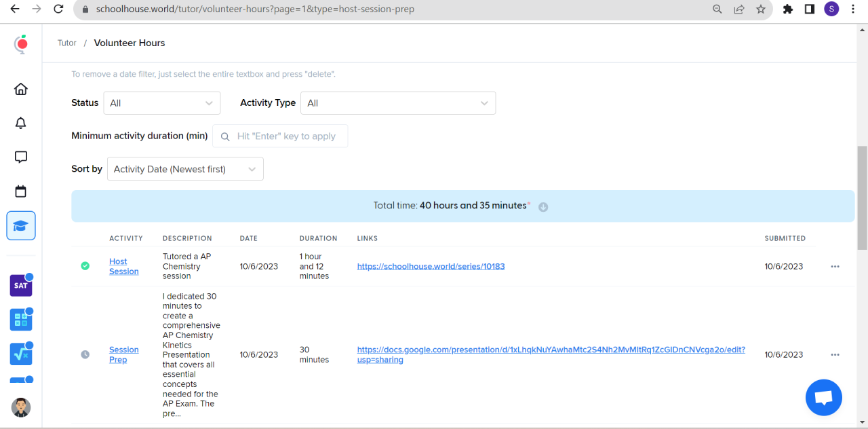This screenshot has width=868, height=429.
Task: Go back with browser back arrow
Action: coord(15,9)
